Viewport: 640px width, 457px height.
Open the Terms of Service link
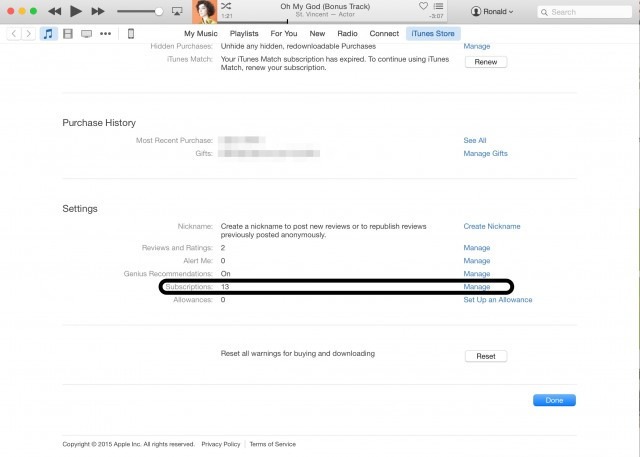click(273, 444)
